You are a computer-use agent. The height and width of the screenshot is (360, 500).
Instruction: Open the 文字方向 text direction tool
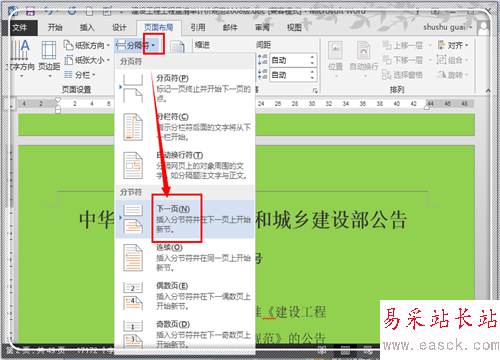(x=21, y=59)
